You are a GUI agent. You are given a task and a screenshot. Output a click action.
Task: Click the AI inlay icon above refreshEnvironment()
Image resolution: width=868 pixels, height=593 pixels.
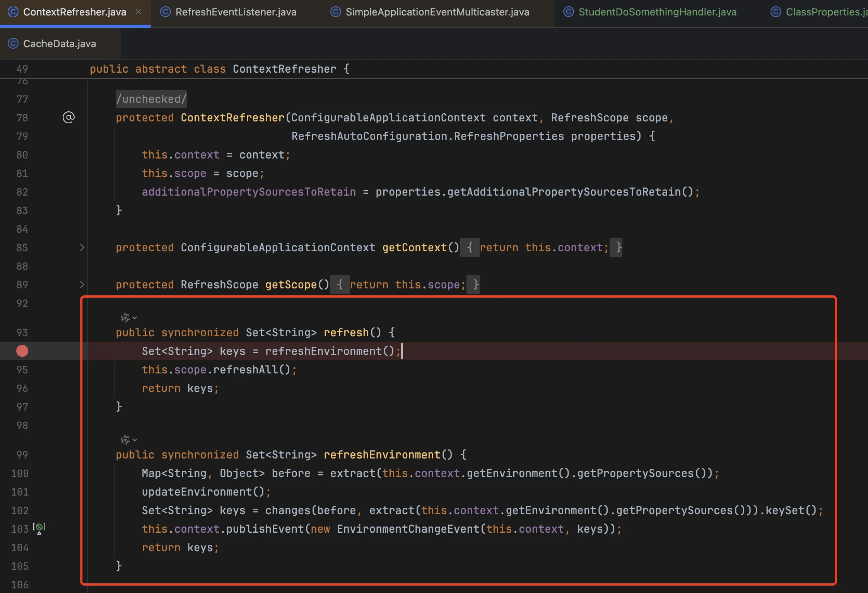click(x=125, y=440)
